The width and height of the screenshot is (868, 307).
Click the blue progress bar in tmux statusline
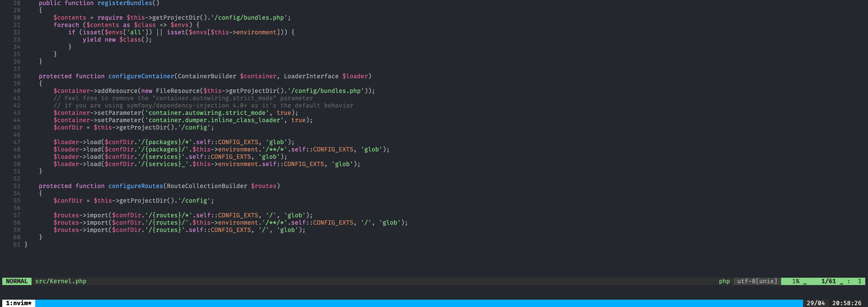(421, 303)
